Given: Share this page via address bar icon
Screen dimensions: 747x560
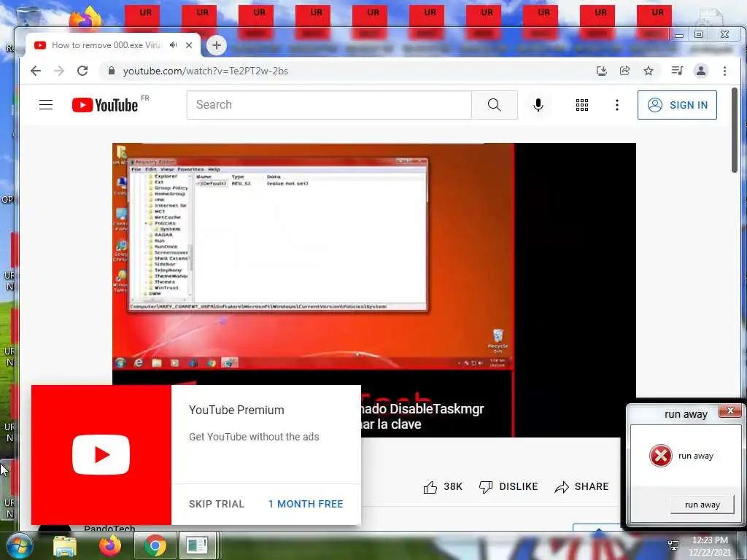Looking at the screenshot, I should pyautogui.click(x=625, y=71).
